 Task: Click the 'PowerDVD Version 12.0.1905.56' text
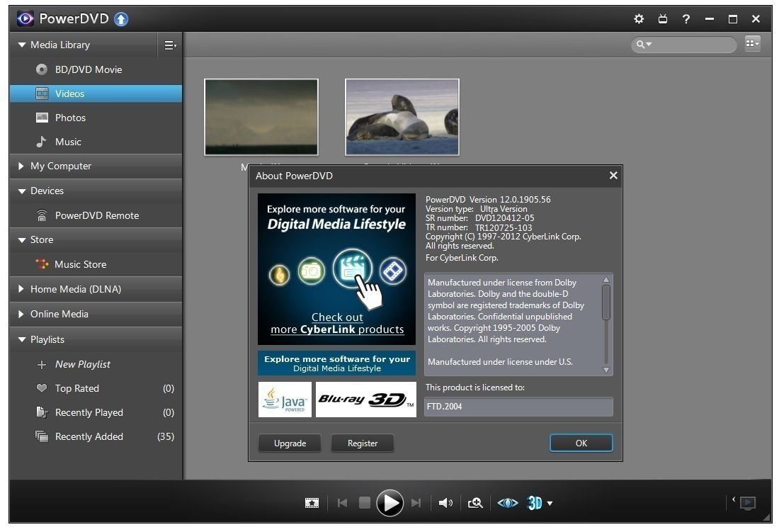[488, 200]
